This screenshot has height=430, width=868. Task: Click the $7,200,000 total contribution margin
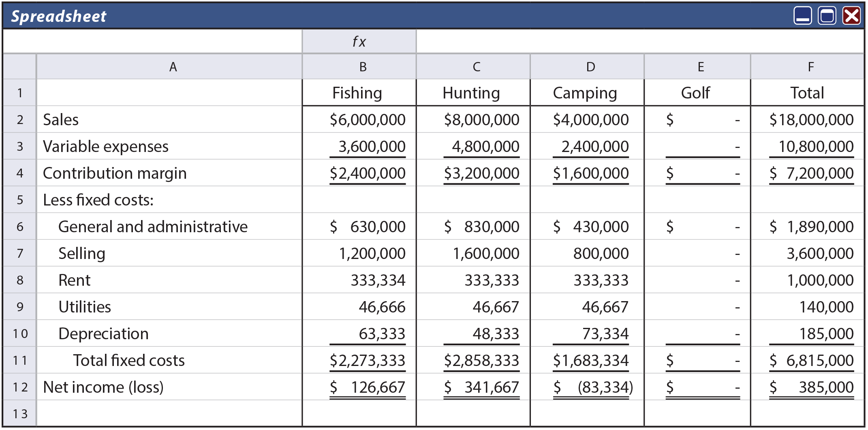point(807,173)
